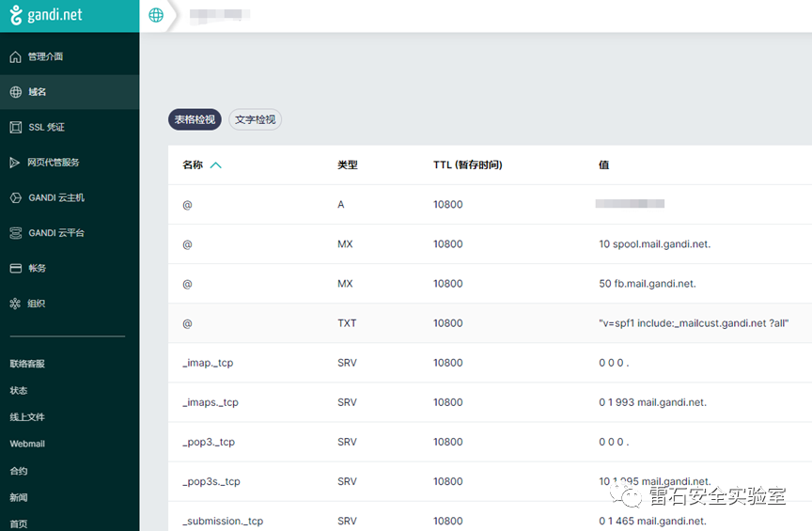Viewport: 812px width, 531px height.
Task: Click the gandi.net logo
Action: 46,15
